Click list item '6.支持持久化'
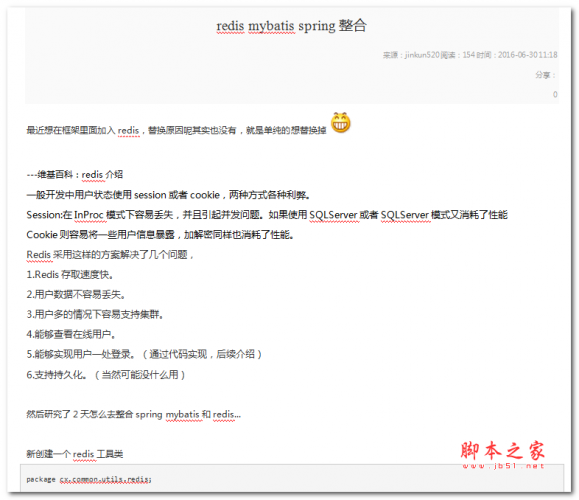This screenshot has height=500, width=579. [x=106, y=374]
